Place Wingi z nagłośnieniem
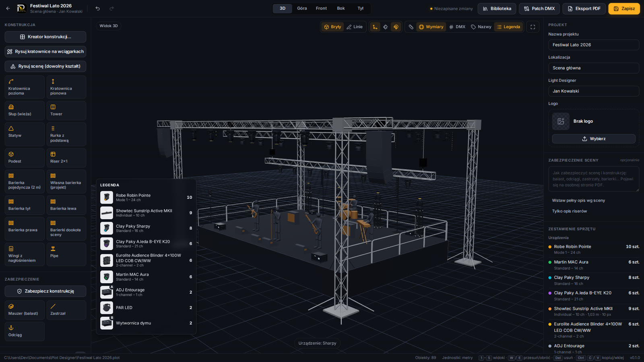 click(x=25, y=254)
